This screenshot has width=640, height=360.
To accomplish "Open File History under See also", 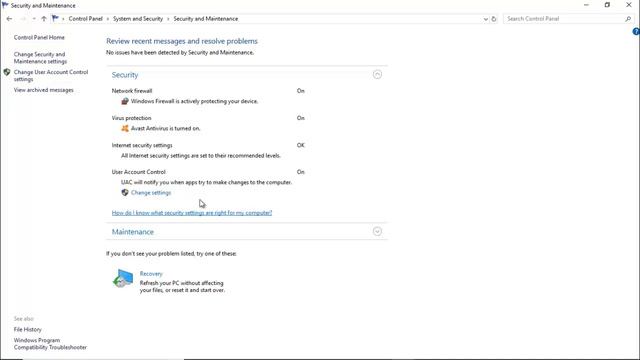I will (28, 329).
